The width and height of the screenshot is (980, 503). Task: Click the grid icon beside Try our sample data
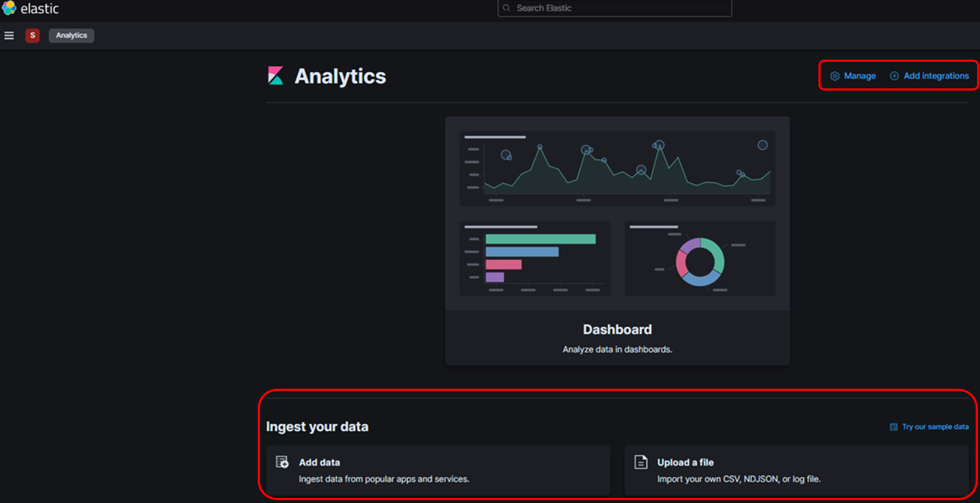click(893, 426)
